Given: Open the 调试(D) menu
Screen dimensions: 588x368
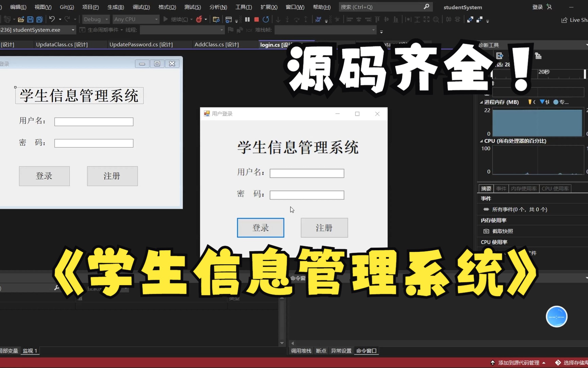Looking at the screenshot, I should [141, 7].
